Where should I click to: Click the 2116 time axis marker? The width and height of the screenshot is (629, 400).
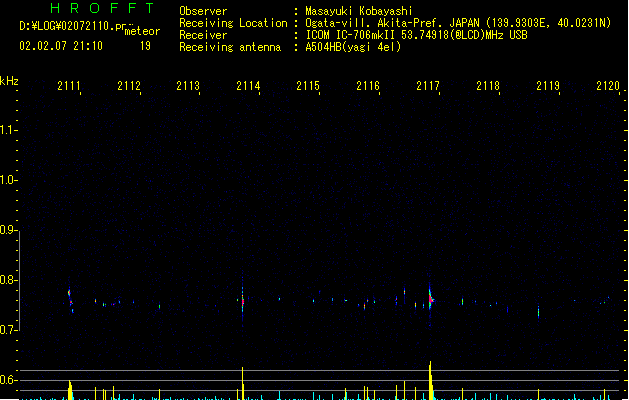pos(368,86)
